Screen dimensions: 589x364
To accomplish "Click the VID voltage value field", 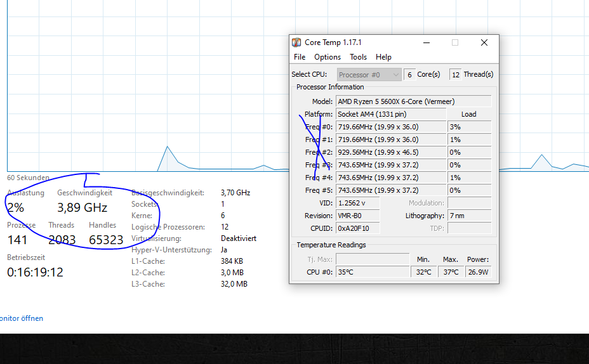I will (x=357, y=203).
